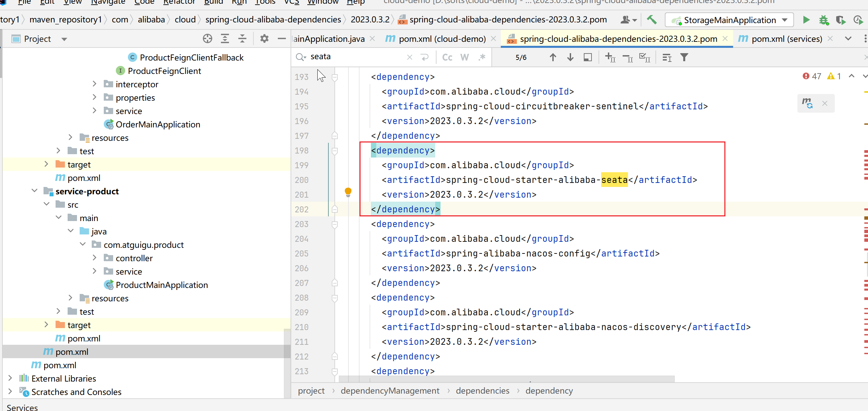Open search filter funnel icon
The image size is (868, 411).
pos(684,57)
